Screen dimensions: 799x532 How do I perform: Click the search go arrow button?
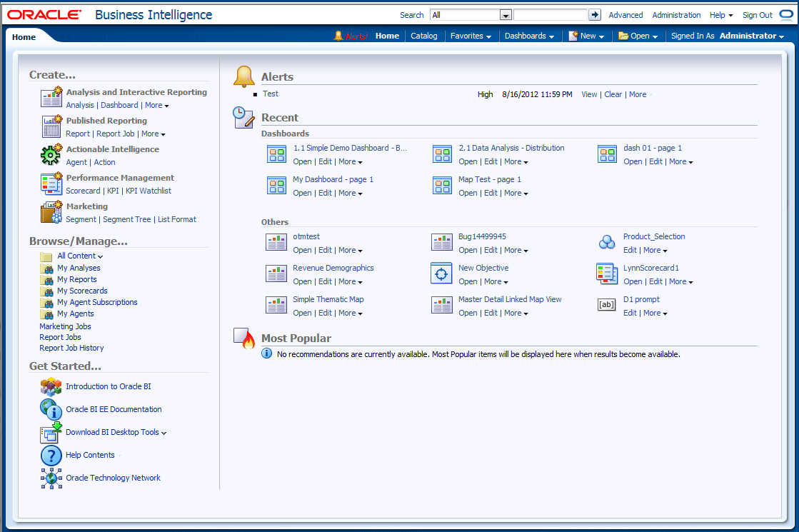pos(595,15)
